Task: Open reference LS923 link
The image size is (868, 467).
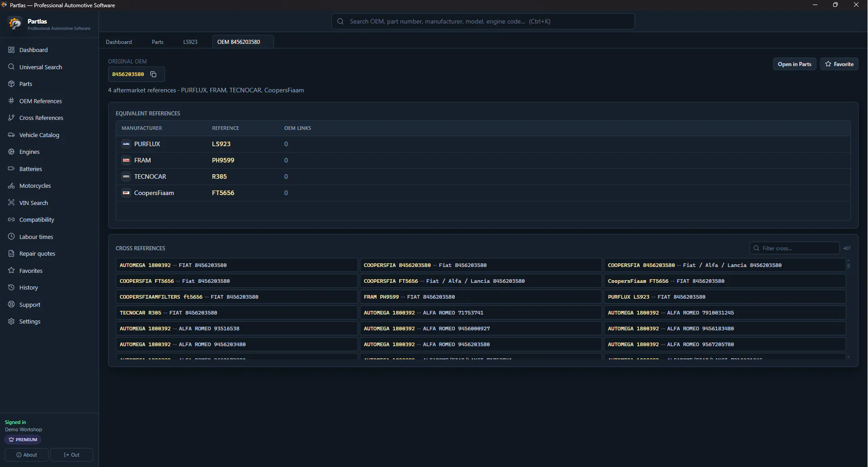Action: pos(221,144)
